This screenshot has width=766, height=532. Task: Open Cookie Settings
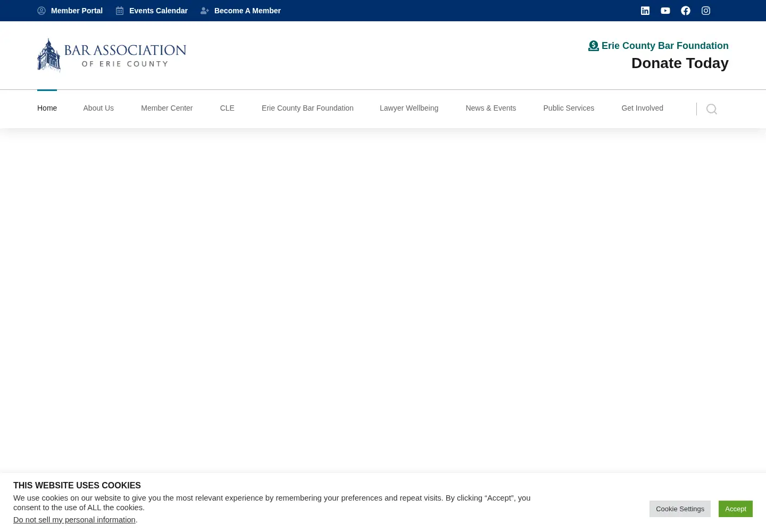pos(680,509)
